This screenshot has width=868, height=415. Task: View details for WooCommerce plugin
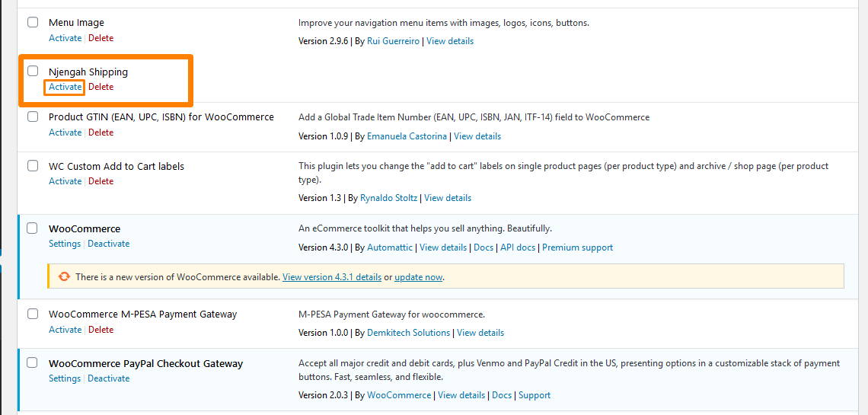pyautogui.click(x=443, y=247)
